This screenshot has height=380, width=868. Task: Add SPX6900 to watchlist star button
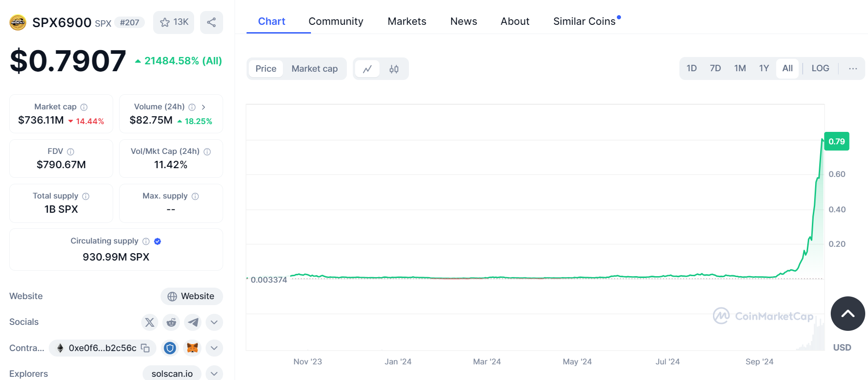click(x=174, y=22)
